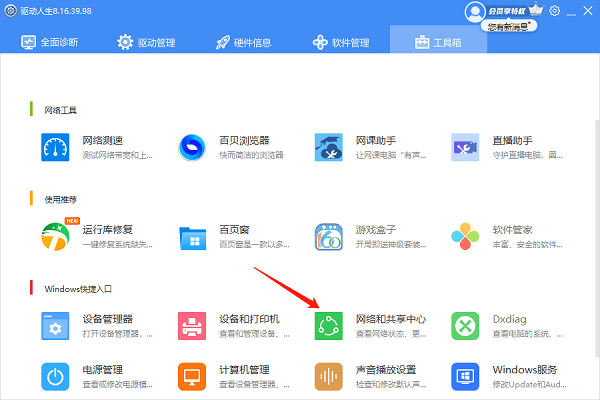The width and height of the screenshot is (600, 400).
Task: Open the 网课助手 icon
Action: pos(328,147)
